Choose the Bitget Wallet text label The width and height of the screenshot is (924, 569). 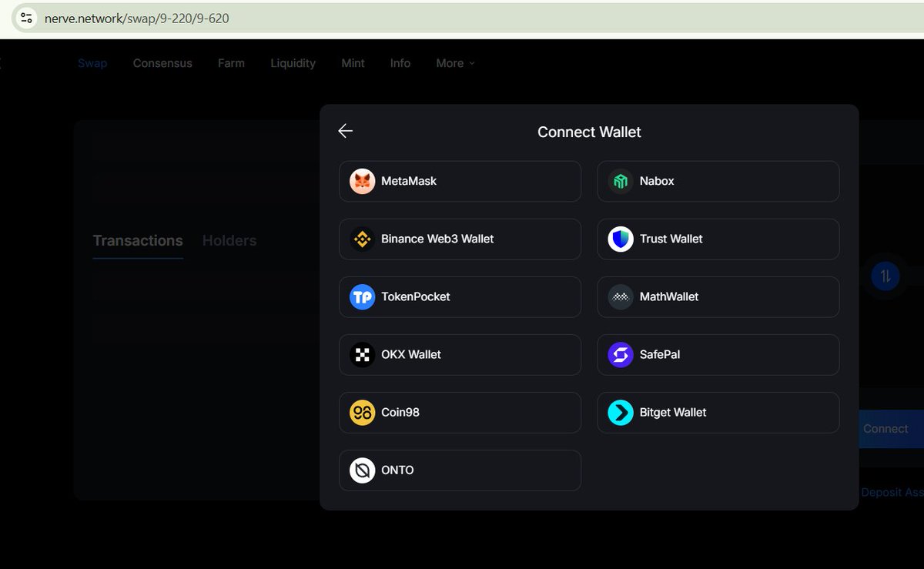pyautogui.click(x=673, y=412)
